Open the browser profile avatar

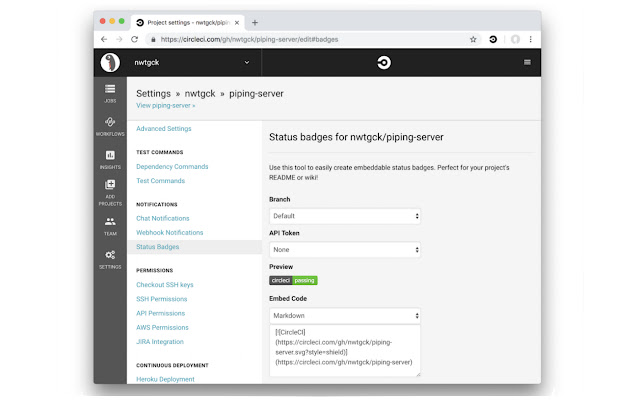pyautogui.click(x=515, y=39)
